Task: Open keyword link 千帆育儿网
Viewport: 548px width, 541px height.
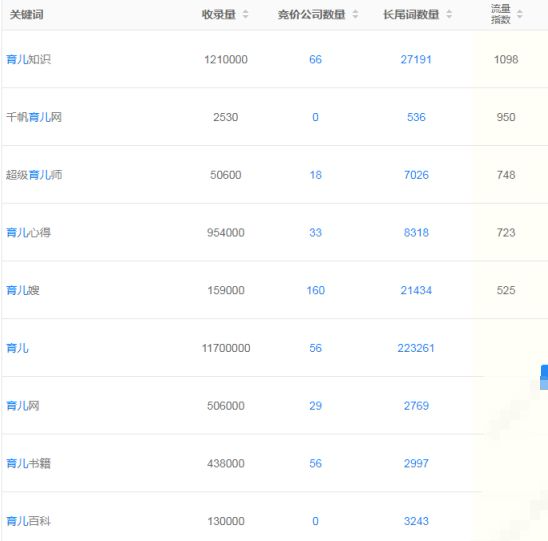Action: tap(34, 117)
